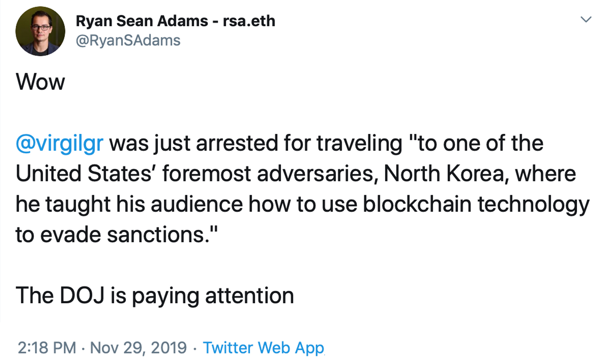Click the word "foremost" in the tweet
This screenshot has width=607, height=364.
[206, 174]
